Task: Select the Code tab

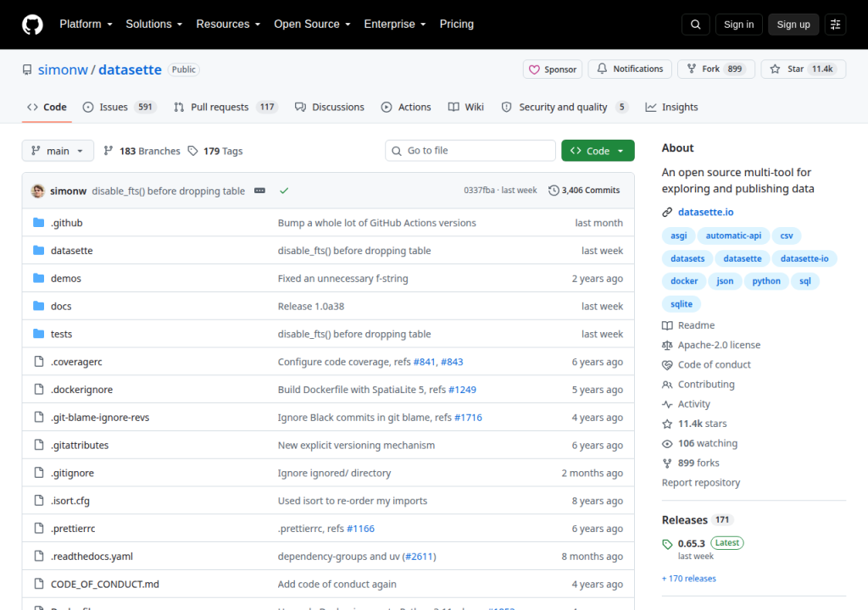Action: (47, 107)
